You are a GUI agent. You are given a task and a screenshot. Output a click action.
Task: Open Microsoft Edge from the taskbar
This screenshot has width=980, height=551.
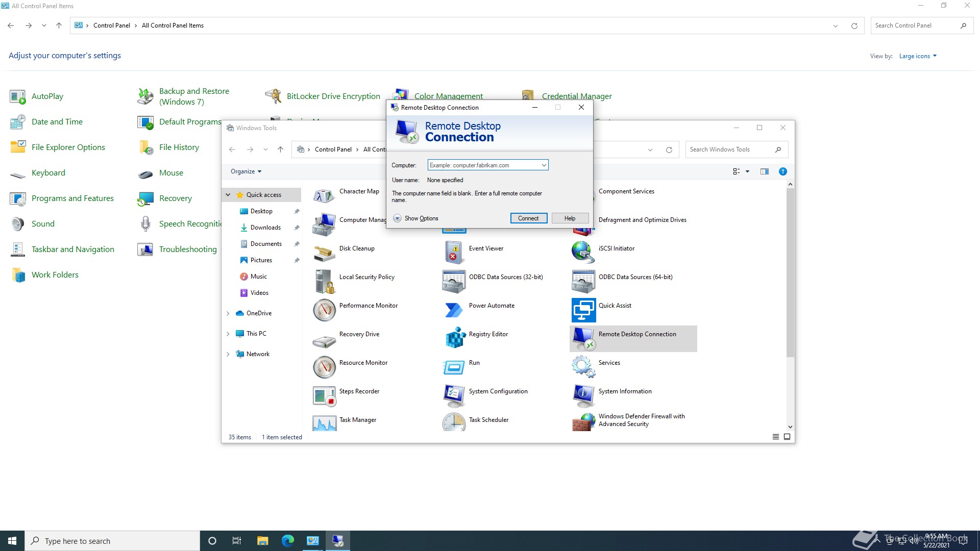coord(288,541)
